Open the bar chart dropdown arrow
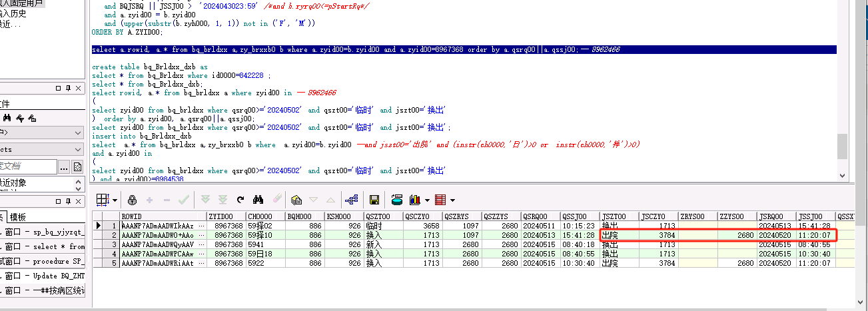 coord(426,200)
